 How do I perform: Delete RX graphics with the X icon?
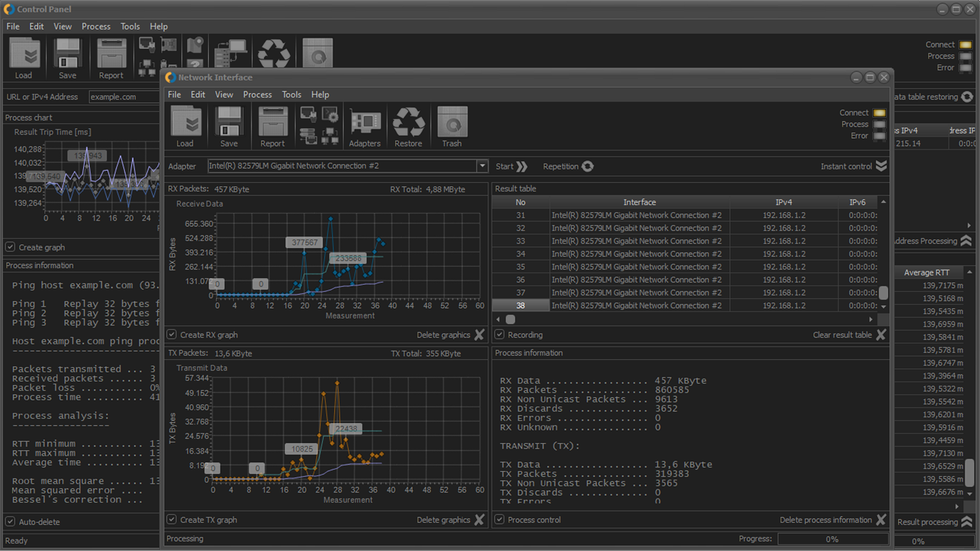click(479, 335)
